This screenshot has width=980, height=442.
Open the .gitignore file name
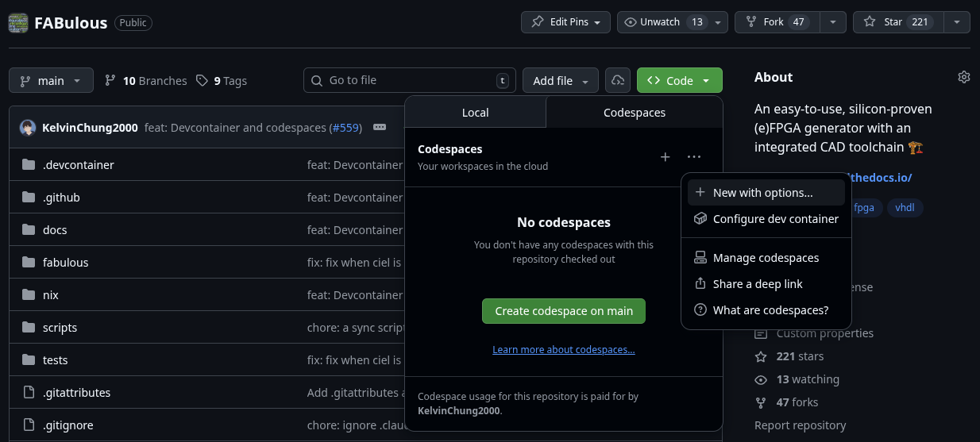click(68, 425)
